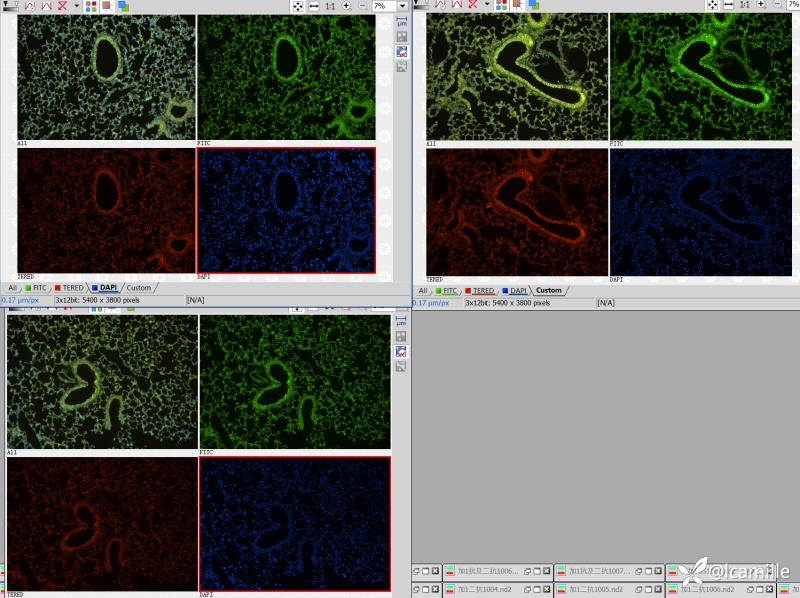
Task: Click overlay channels icon in top-right window
Action: pyautogui.click(x=534, y=5)
